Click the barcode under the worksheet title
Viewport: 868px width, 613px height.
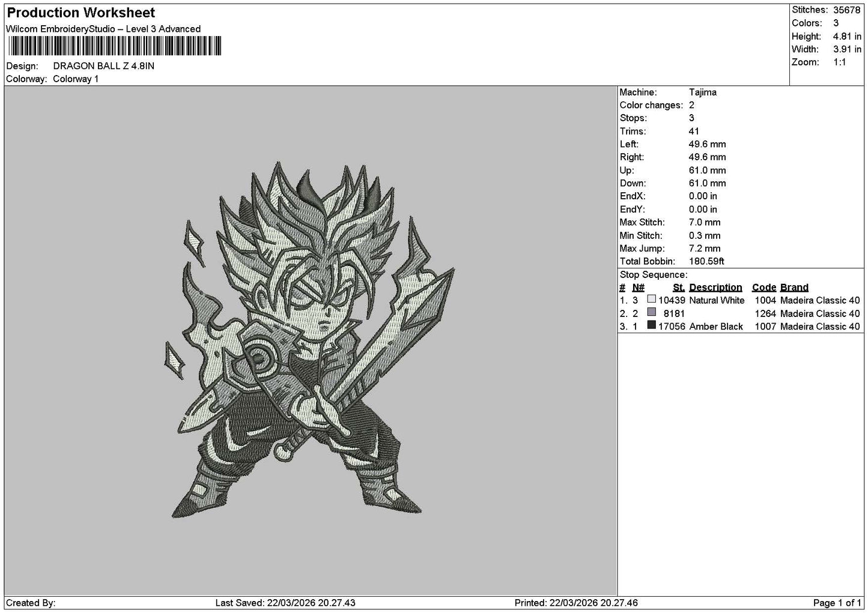coord(114,46)
